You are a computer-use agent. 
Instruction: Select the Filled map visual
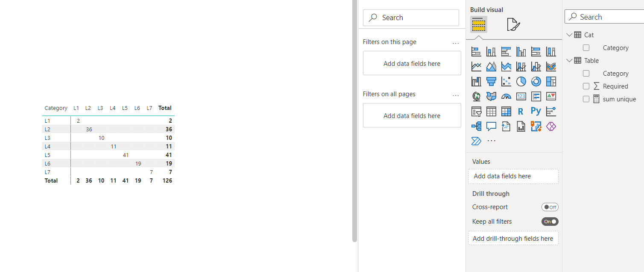point(491,96)
